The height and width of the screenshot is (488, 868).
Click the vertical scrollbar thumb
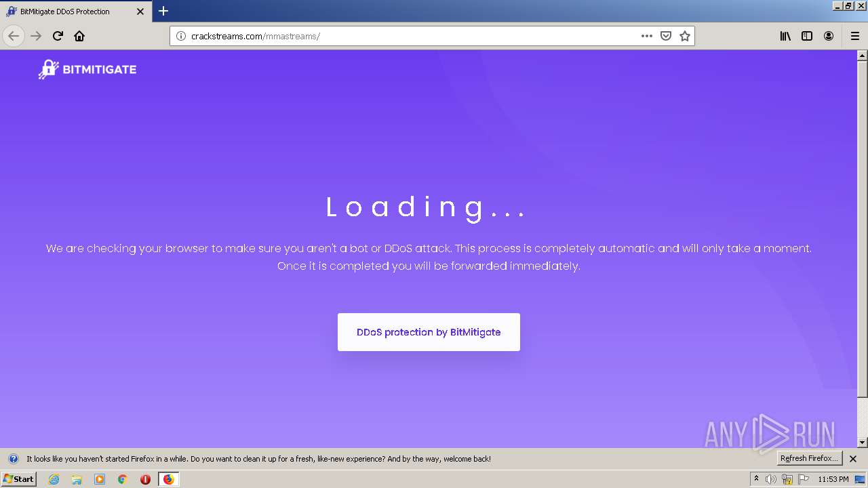[x=863, y=229]
